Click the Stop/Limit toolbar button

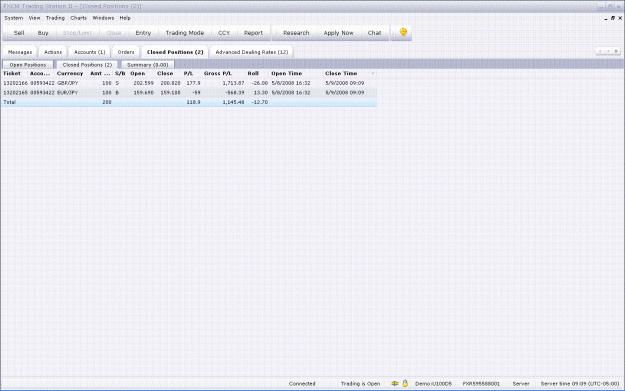[77, 33]
